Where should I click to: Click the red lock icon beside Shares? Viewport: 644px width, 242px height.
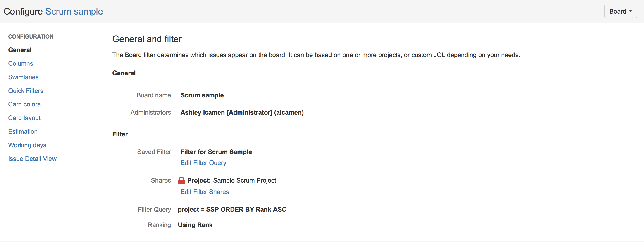pyautogui.click(x=181, y=180)
